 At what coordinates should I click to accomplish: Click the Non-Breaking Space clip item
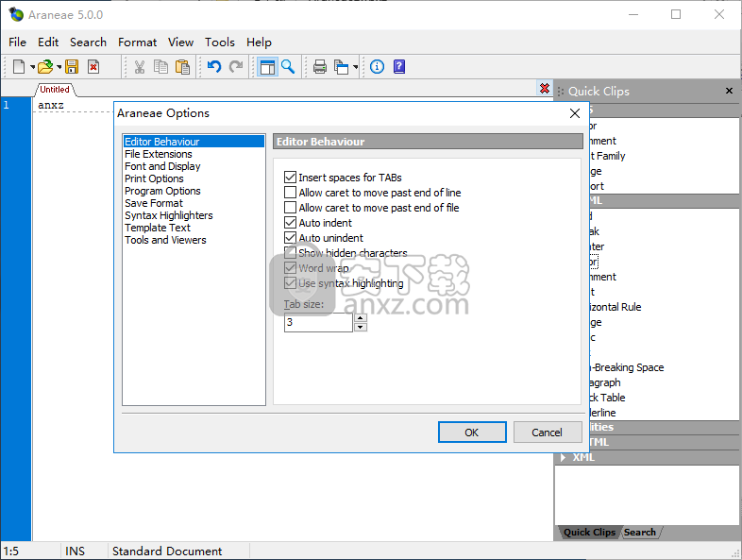click(626, 367)
